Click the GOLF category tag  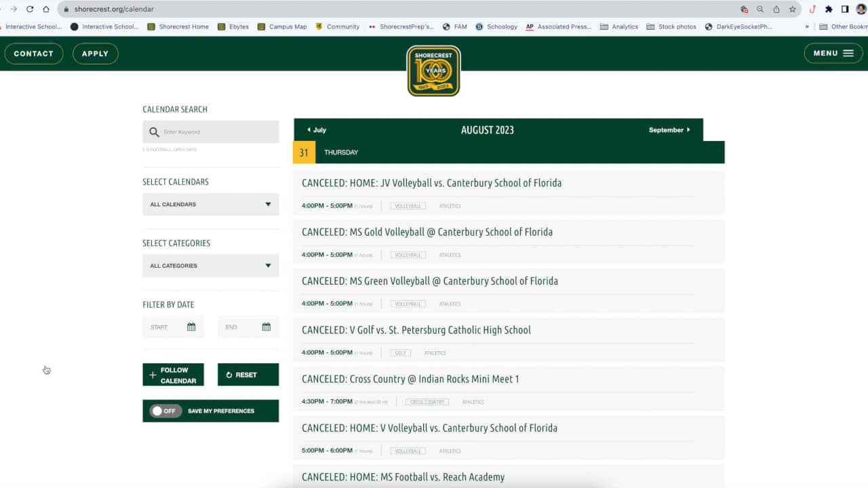pyautogui.click(x=401, y=353)
